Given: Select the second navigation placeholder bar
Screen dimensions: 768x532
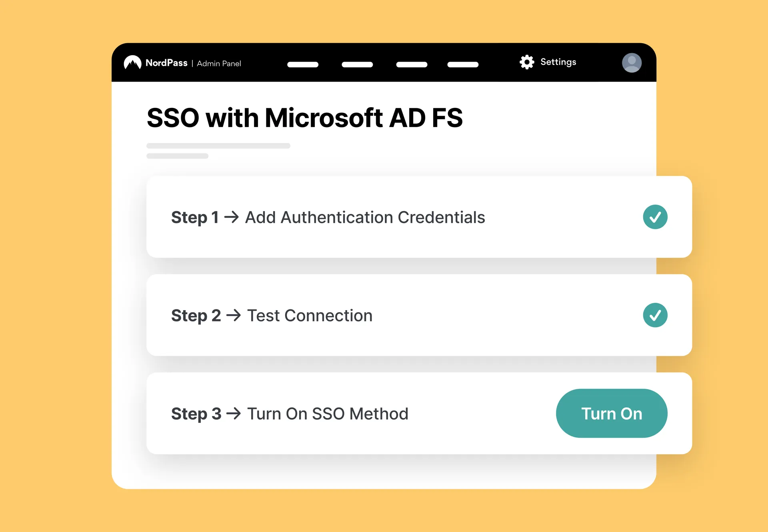Looking at the screenshot, I should click(x=357, y=64).
